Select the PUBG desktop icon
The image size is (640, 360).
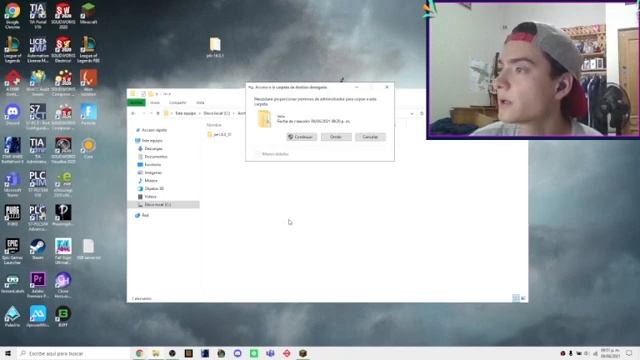[x=12, y=215]
